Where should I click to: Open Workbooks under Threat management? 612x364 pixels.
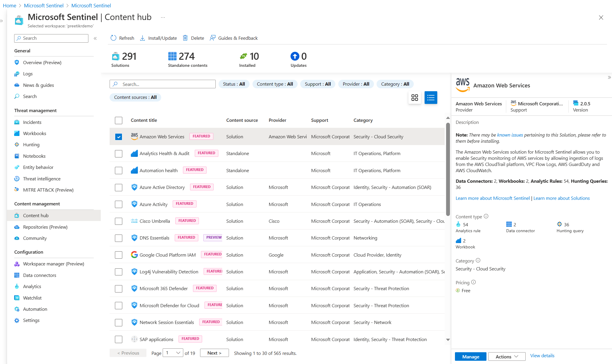click(34, 133)
